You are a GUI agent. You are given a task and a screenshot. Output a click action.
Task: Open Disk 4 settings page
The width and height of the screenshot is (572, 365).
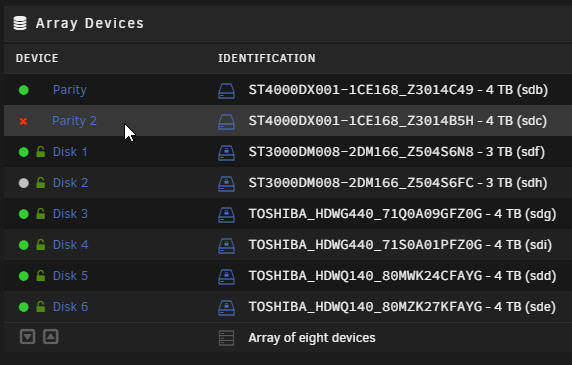point(70,245)
